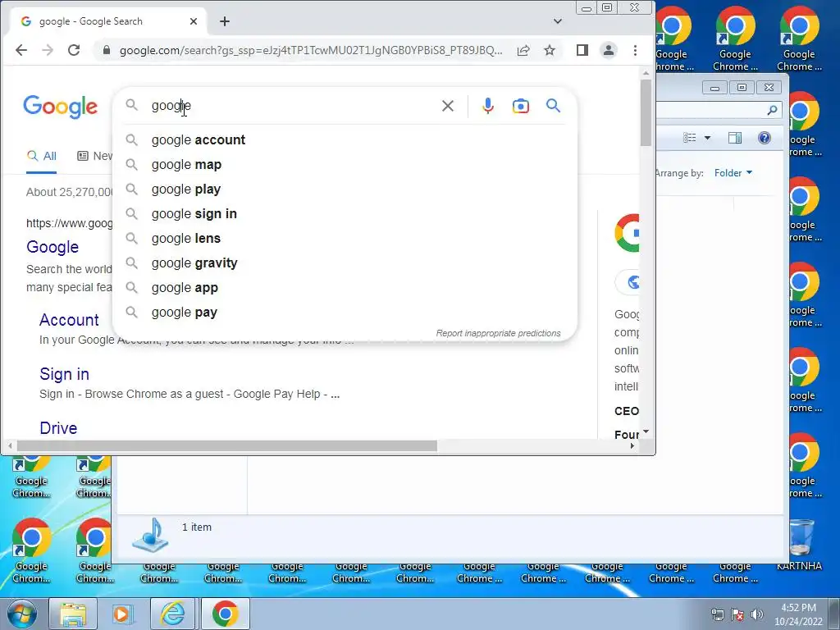Select the suggestion google pay
Screen dimensions: 840x630
pyautogui.click(x=345, y=313)
